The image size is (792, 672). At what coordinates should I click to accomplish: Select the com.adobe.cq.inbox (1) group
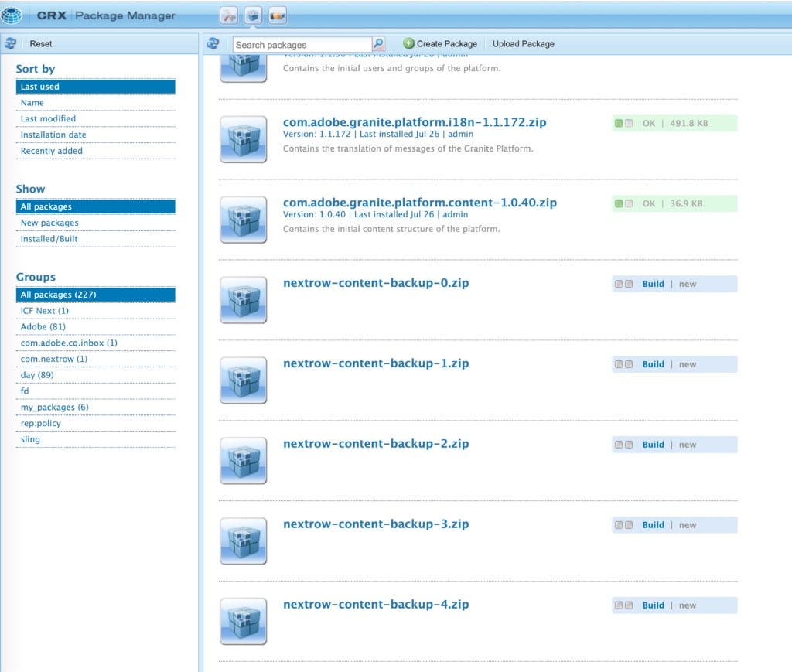[x=95, y=343]
